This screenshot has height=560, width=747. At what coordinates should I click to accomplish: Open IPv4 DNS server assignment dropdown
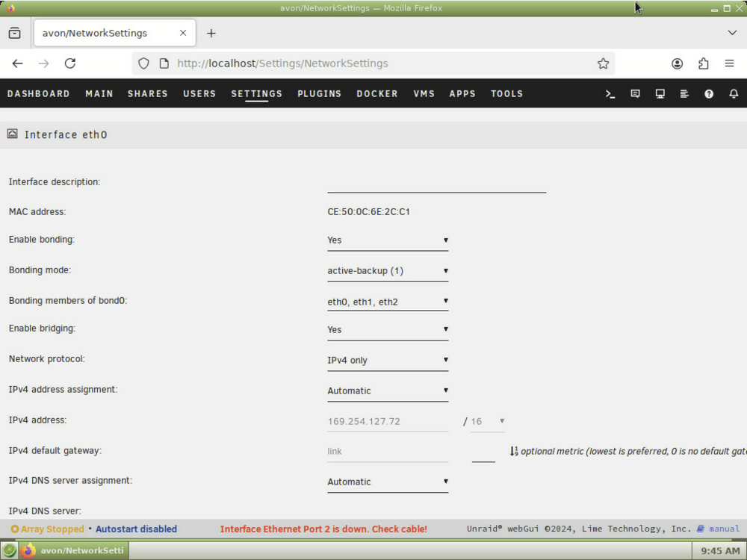[x=388, y=482]
